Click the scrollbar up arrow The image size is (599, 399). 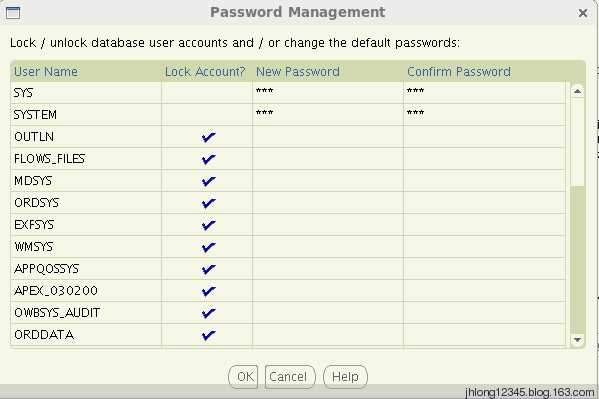click(x=577, y=91)
